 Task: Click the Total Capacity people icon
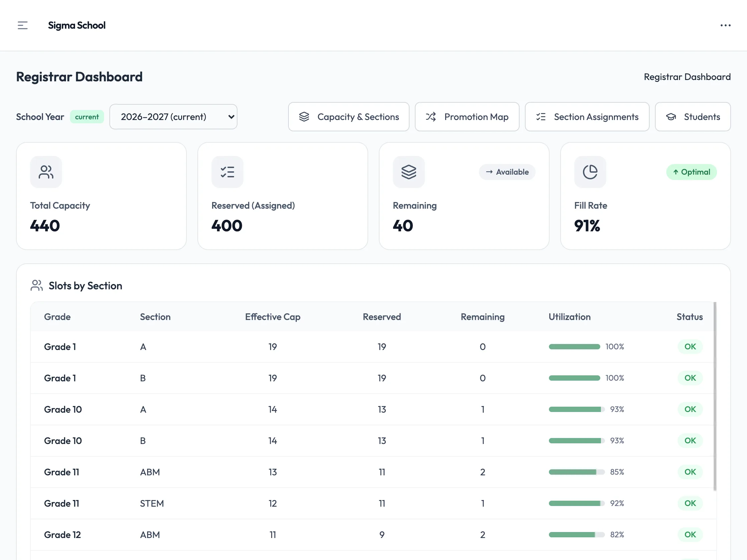pos(46,172)
